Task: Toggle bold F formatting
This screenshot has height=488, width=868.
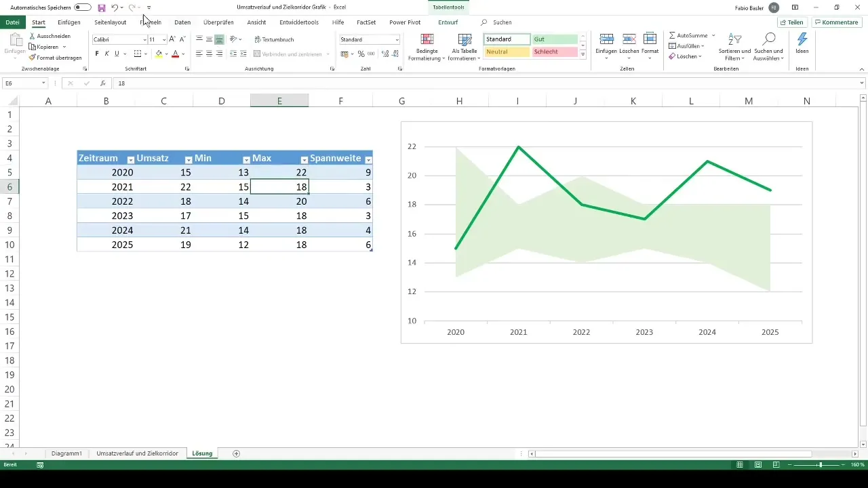Action: pos(97,54)
